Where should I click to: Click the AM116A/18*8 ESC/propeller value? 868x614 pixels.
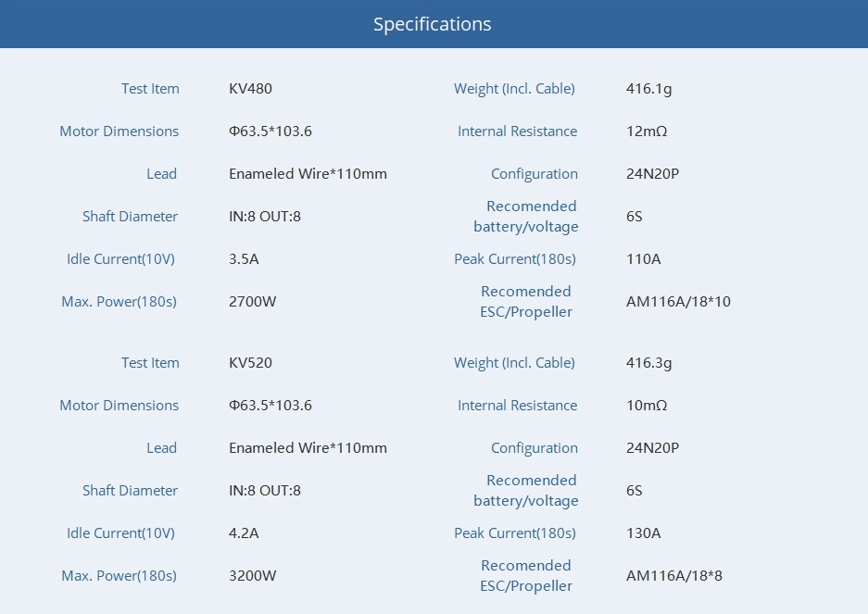pos(673,576)
